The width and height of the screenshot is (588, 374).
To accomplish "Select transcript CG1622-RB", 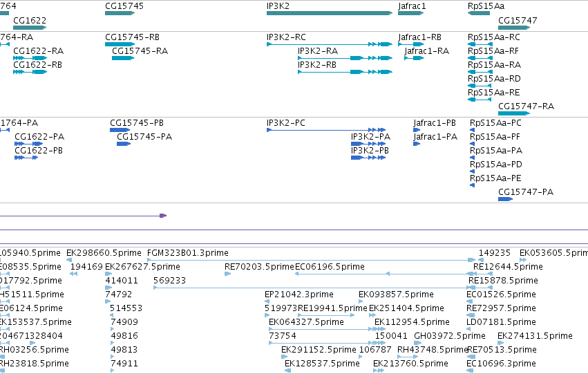I will point(37,65).
